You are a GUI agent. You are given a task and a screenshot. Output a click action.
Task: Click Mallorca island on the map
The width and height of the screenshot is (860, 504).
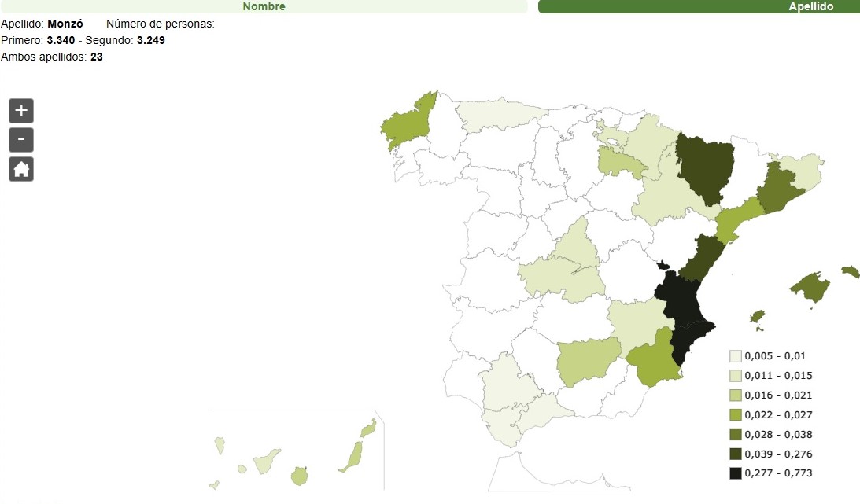tap(810, 287)
